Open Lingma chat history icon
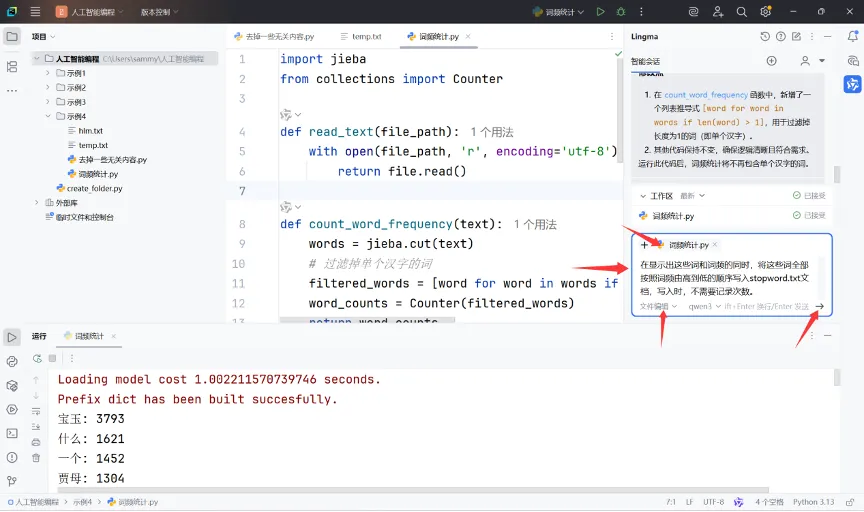 (x=765, y=36)
